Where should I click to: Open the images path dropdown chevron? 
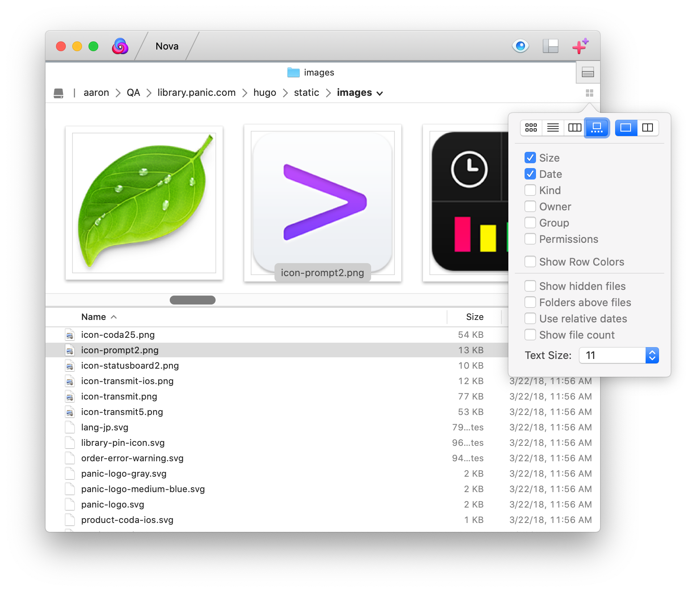380,93
